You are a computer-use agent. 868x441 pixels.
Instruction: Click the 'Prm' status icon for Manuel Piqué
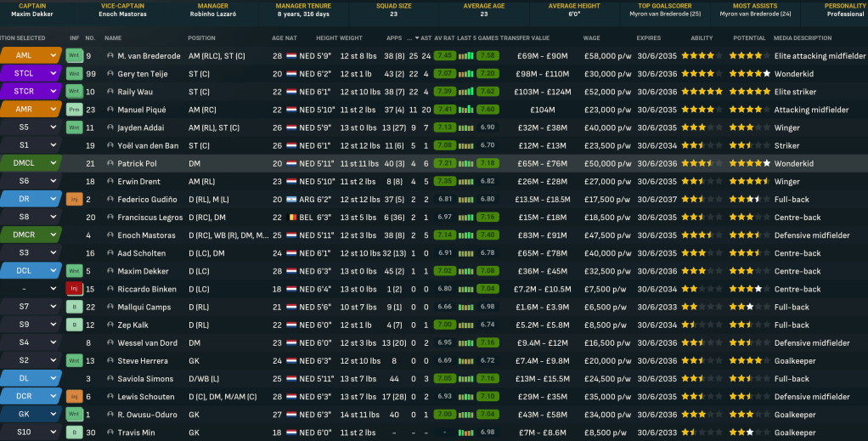pyautogui.click(x=74, y=110)
